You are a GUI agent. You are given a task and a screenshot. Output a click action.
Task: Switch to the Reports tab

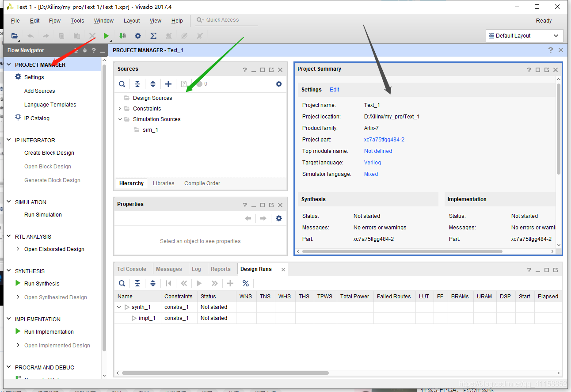(221, 269)
